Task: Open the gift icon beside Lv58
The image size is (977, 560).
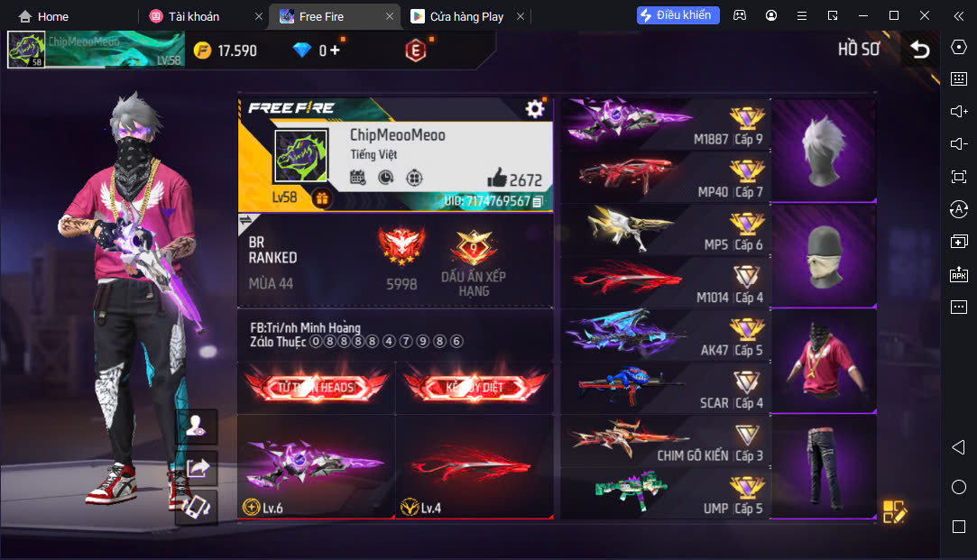Action: [x=321, y=198]
